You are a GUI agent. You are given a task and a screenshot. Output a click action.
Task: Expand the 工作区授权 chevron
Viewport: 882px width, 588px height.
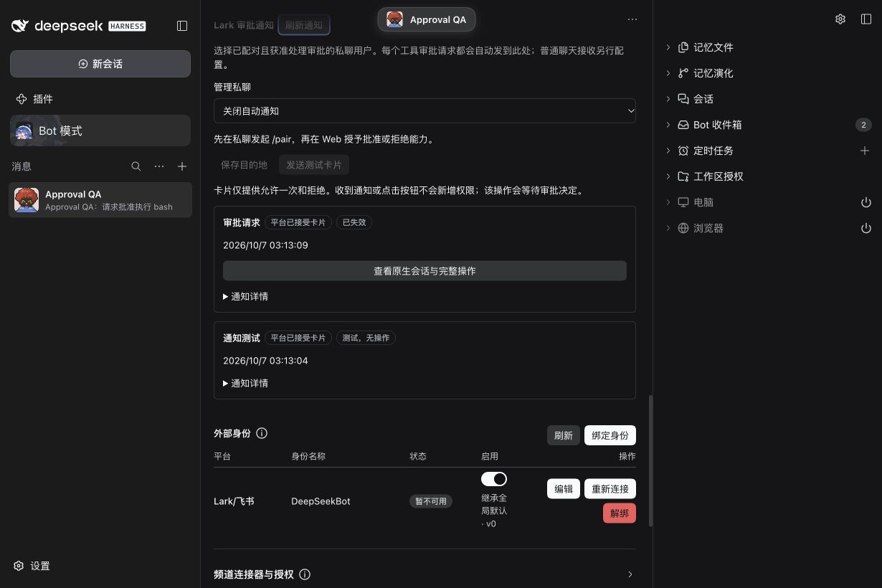pos(668,176)
